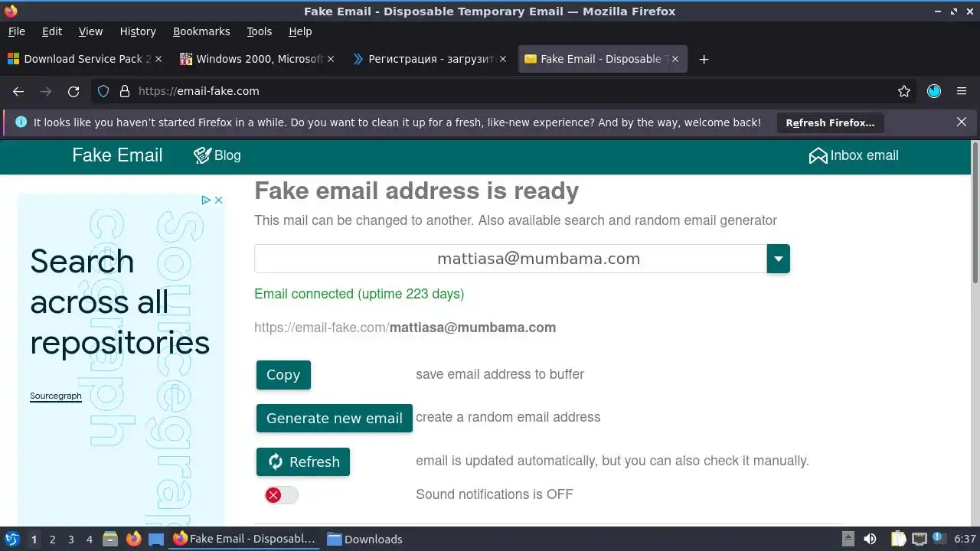Open the Edit menu
Viewport: 980px width, 551px height.
(52, 31)
